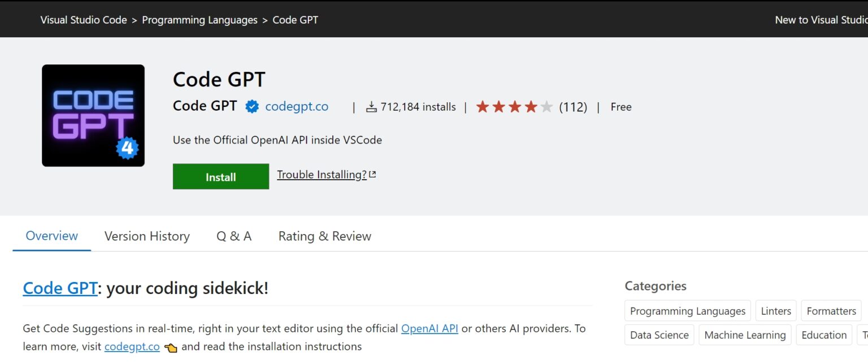Image resolution: width=868 pixels, height=364 pixels.
Task: Click the bold Code GPT publisher name
Action: pos(205,106)
